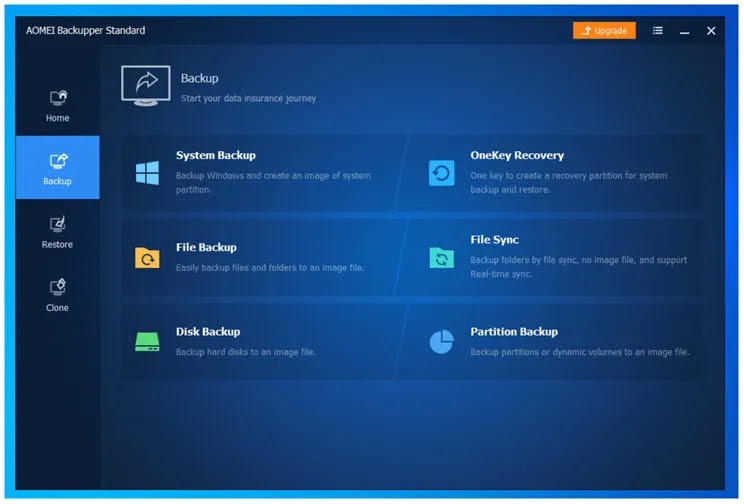Screen dimensions: 744x504
Task: Click the OneKey Recovery circular arrow icon
Action: (x=441, y=173)
